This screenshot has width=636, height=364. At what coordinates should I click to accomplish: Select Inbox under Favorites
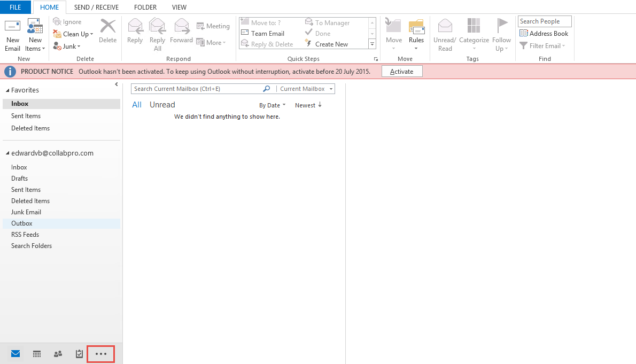[x=61, y=104]
